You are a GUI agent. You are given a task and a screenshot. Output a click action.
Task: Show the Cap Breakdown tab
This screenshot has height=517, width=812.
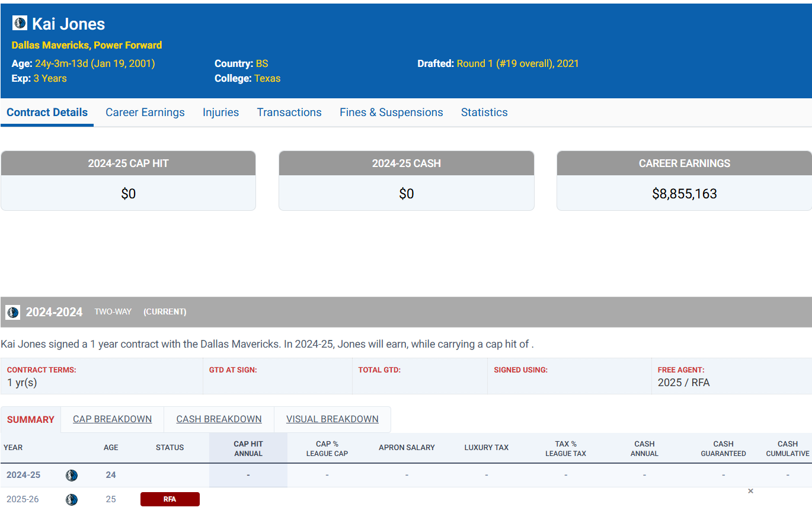(113, 419)
